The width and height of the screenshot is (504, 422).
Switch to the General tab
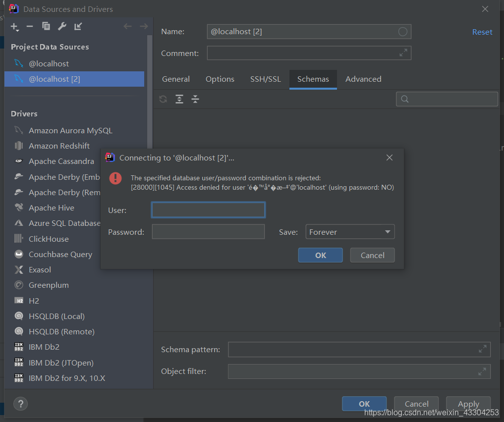pyautogui.click(x=176, y=79)
